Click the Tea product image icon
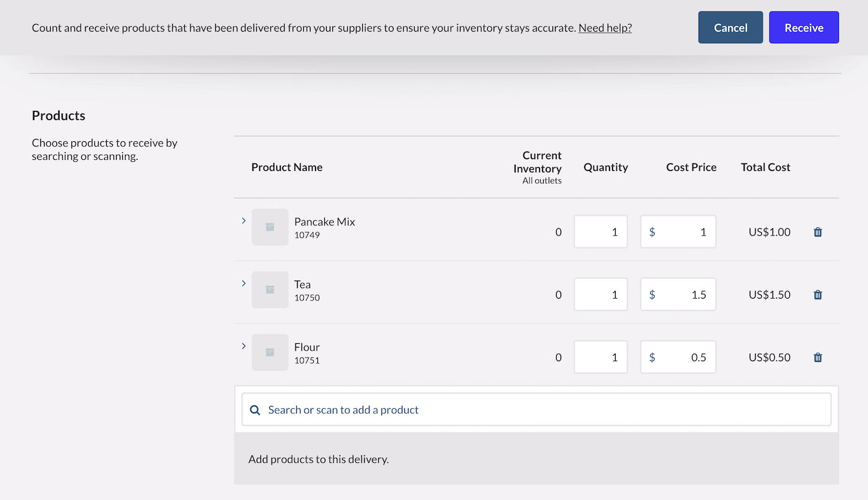This screenshot has height=500, width=868. [x=270, y=289]
